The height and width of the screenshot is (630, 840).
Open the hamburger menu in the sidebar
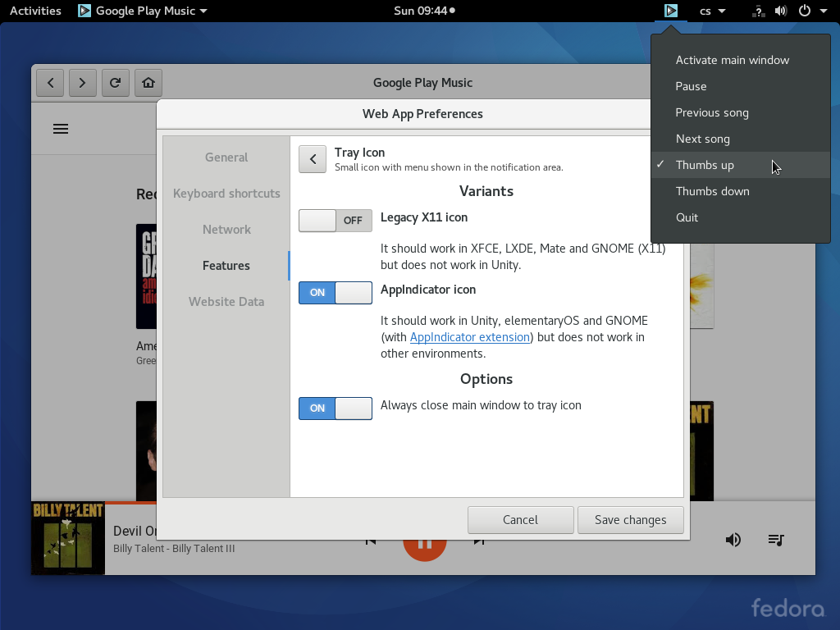[x=61, y=128]
